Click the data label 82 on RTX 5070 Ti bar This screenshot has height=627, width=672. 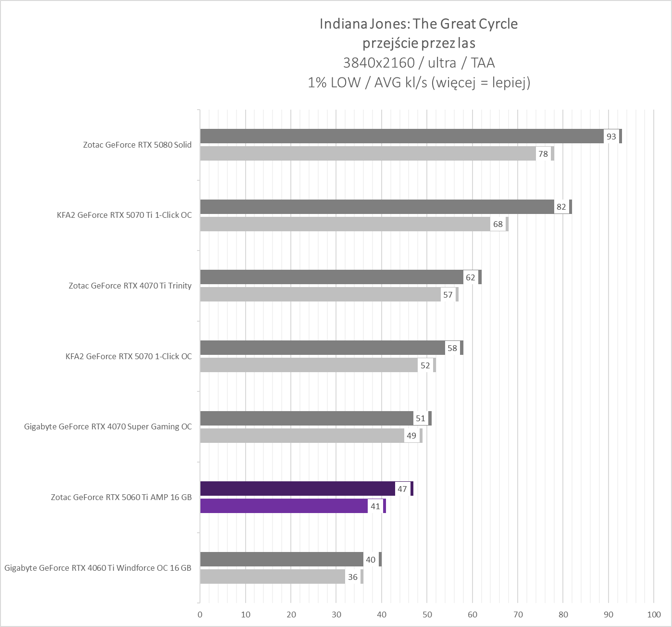561,207
